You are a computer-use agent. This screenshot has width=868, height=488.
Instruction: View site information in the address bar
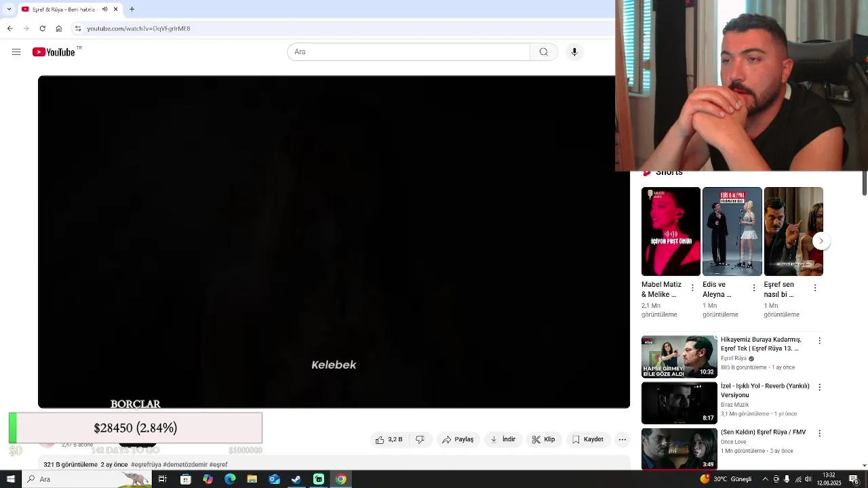pos(78,28)
